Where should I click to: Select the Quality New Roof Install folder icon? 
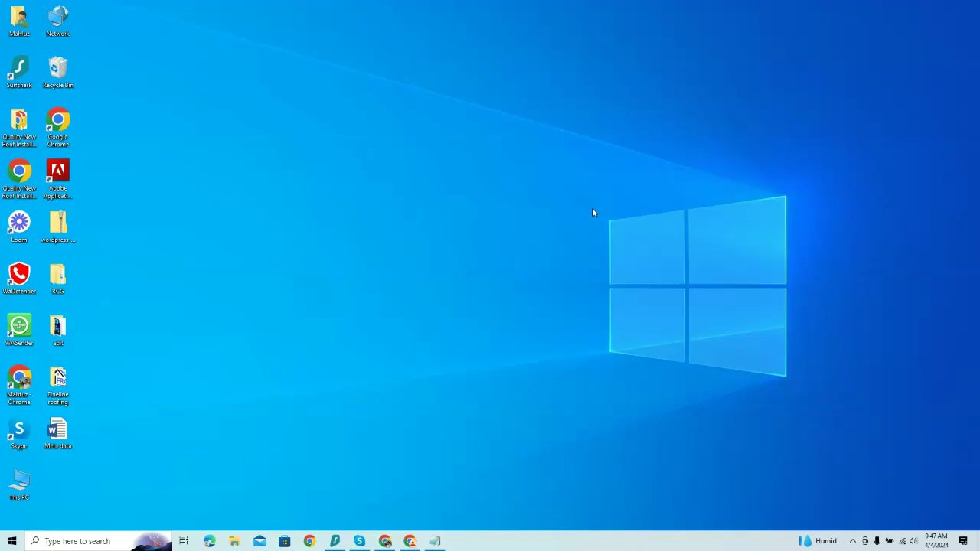(x=19, y=128)
